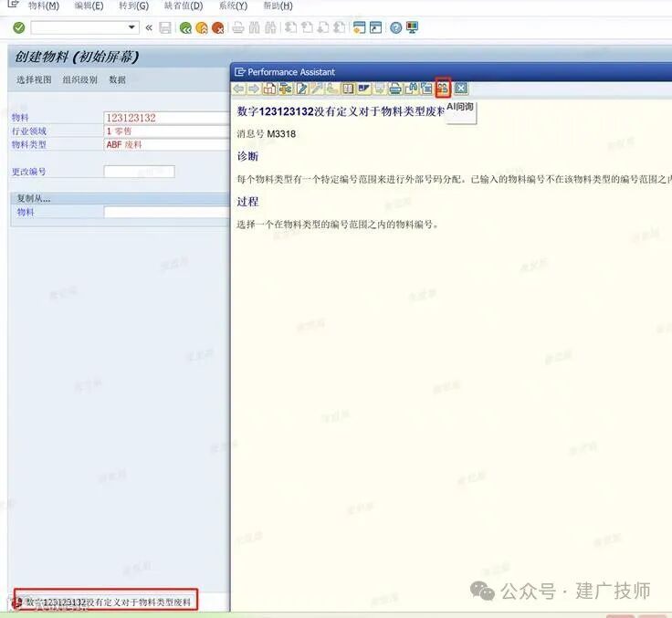Click the 物料 number input field
672x618 pixels.
click(167, 118)
